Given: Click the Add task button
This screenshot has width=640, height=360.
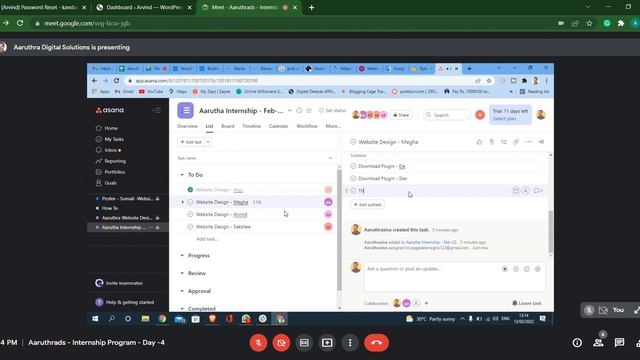Looking at the screenshot, I should (191, 142).
